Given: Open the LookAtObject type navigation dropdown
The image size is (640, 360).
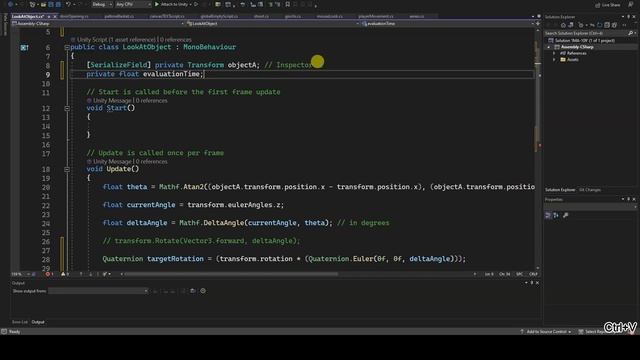Looking at the screenshot, I should (x=273, y=24).
